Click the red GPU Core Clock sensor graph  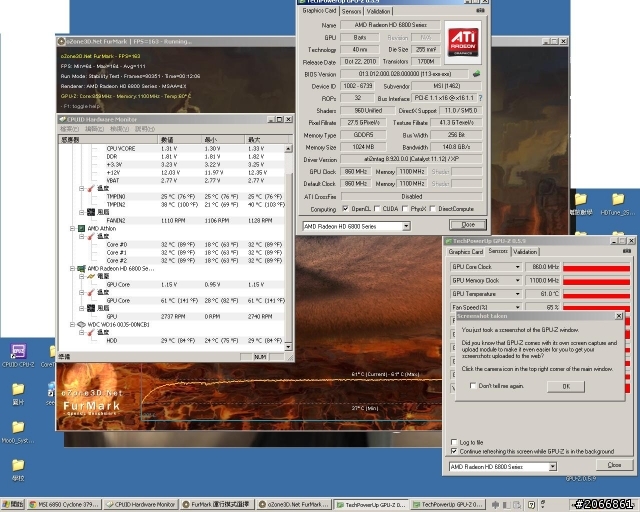pos(596,268)
